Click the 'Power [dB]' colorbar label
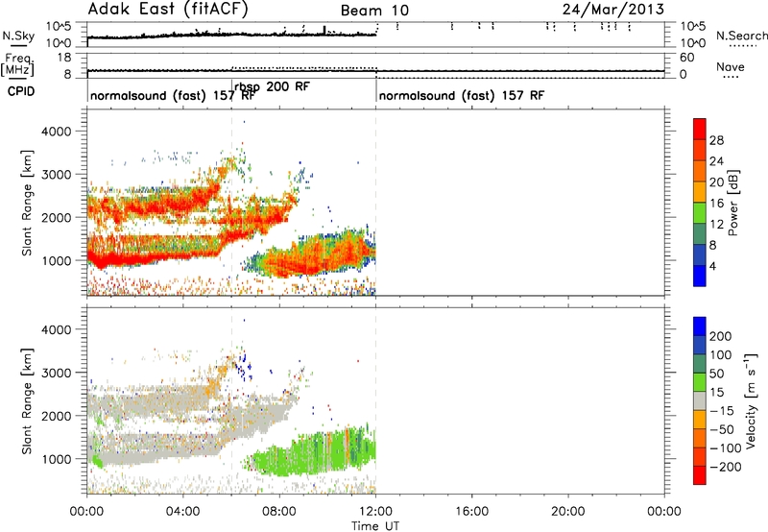The height and width of the screenshot is (532, 768). click(x=733, y=203)
